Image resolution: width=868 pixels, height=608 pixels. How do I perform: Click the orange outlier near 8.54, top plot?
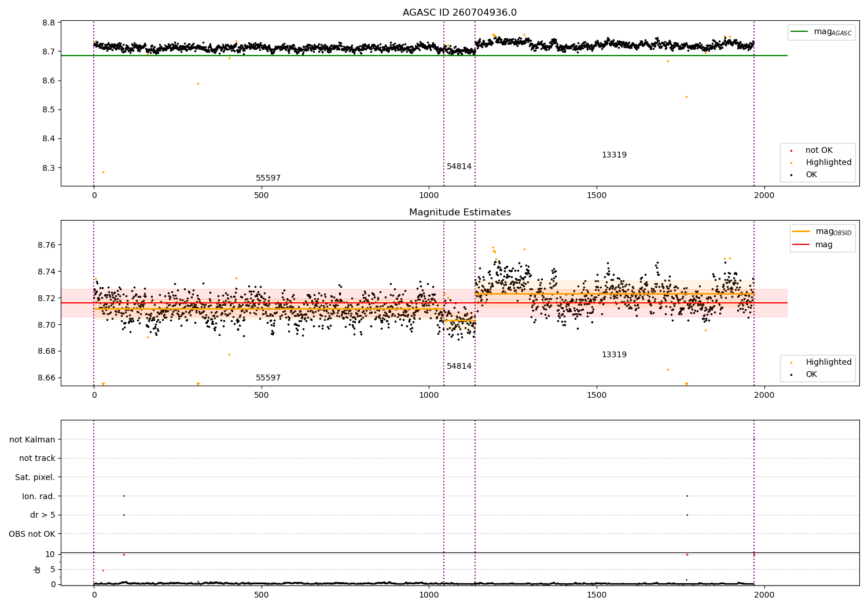[686, 97]
